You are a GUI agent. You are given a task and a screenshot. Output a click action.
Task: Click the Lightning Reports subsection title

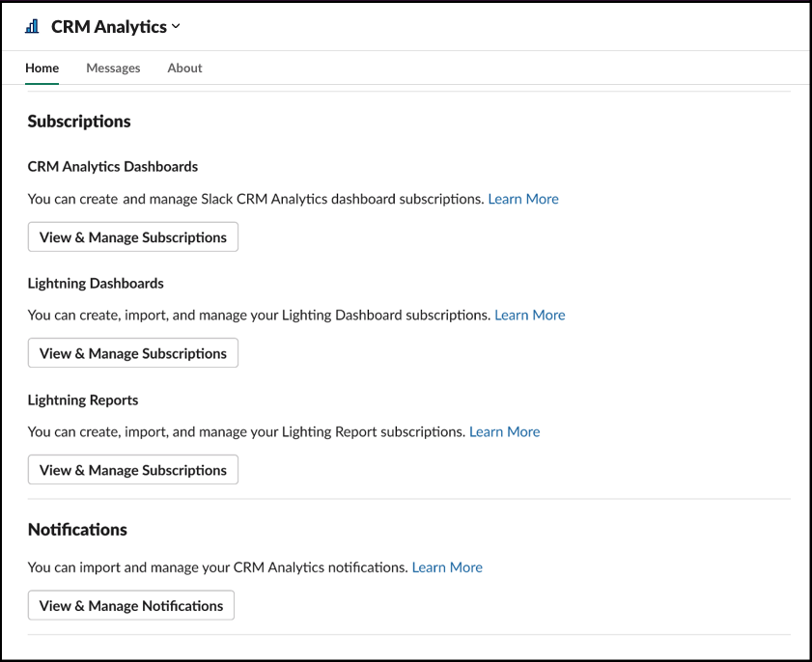click(82, 400)
